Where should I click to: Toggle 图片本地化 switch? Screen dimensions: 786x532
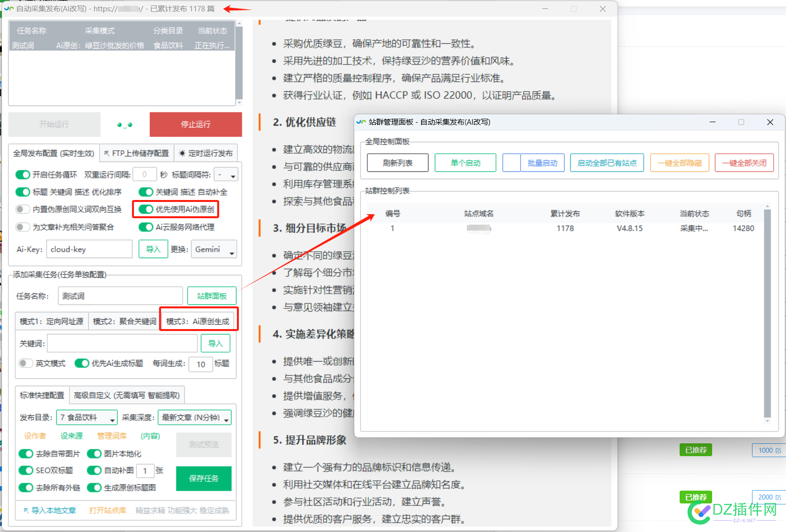94,454
